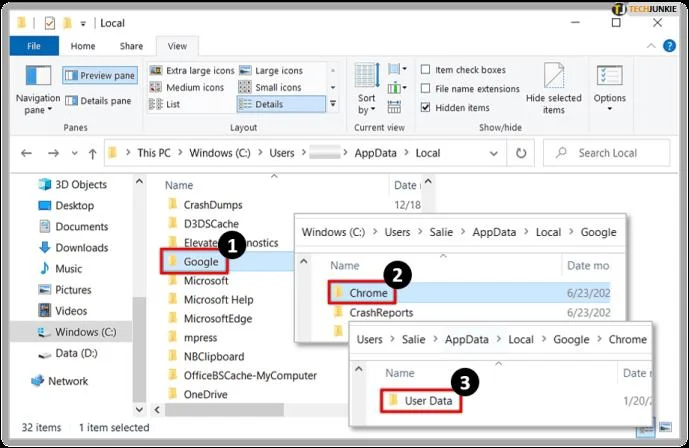Click the Properties quick access icon
689x448 pixels.
[50, 23]
